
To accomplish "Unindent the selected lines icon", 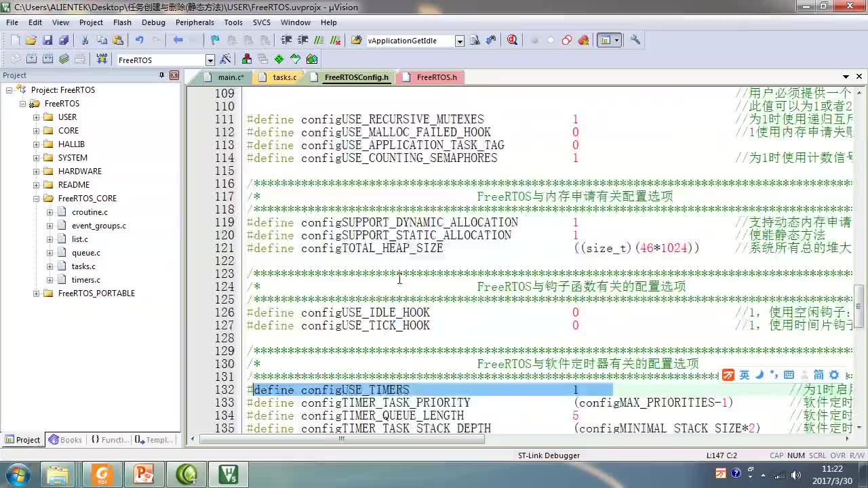I will point(302,40).
